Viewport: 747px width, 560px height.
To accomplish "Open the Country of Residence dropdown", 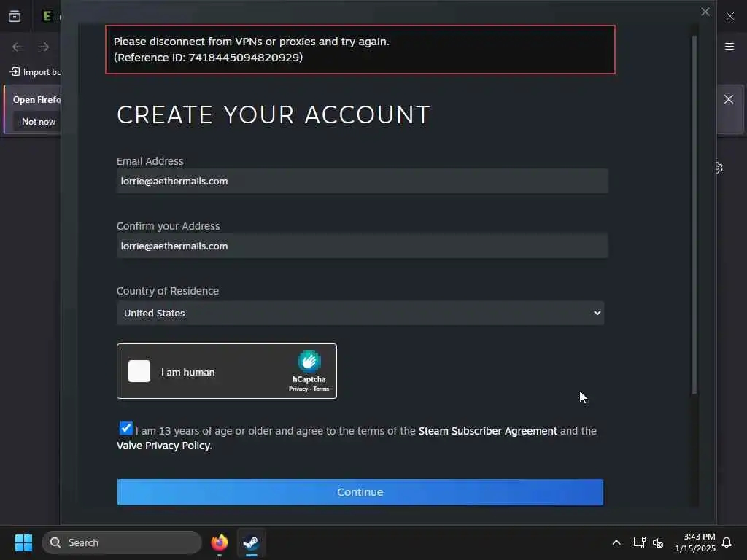I will [x=360, y=313].
